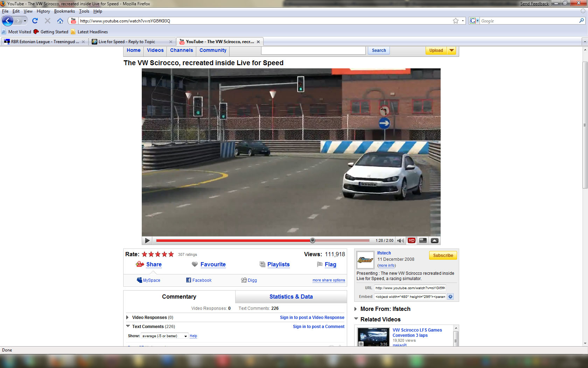588x368 pixels.
Task: Click the Playlists icon
Action: tap(262, 264)
